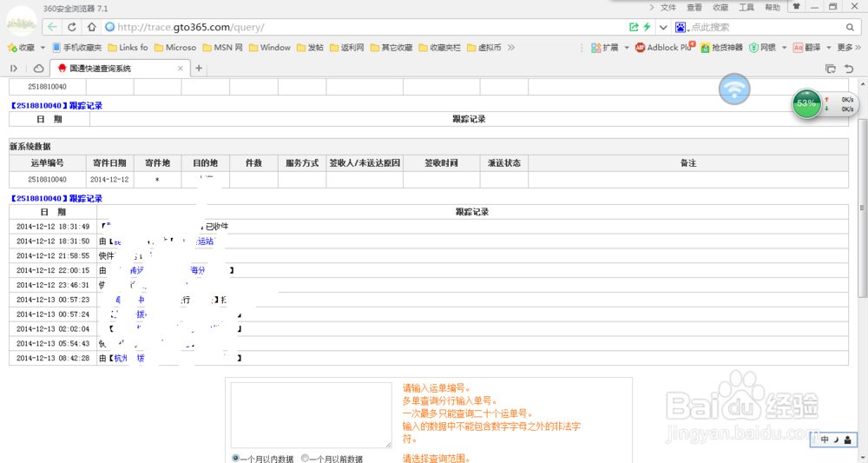The image size is (868, 463).
Task: Select the 一个月以内数据 radio button
Action: coord(236,458)
